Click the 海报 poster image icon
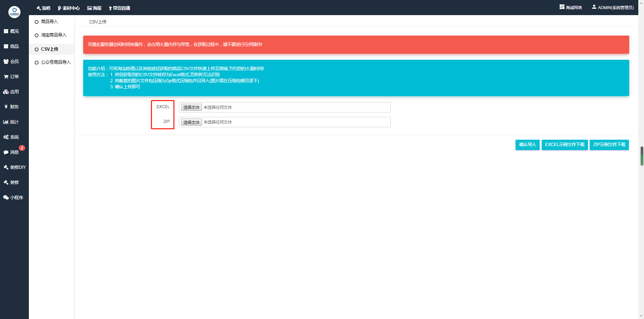The height and width of the screenshot is (319, 644). [90, 8]
